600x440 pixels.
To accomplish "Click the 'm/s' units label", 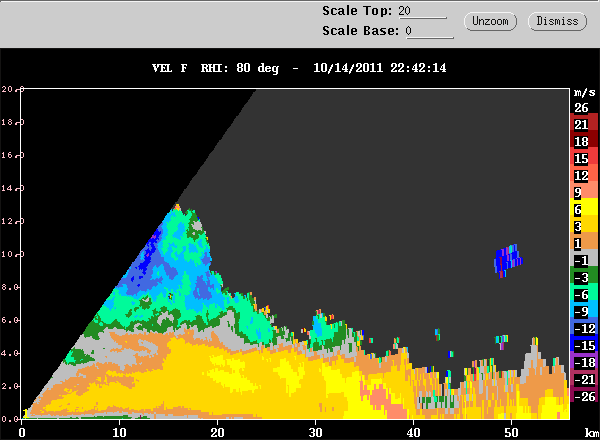I will coord(585,92).
